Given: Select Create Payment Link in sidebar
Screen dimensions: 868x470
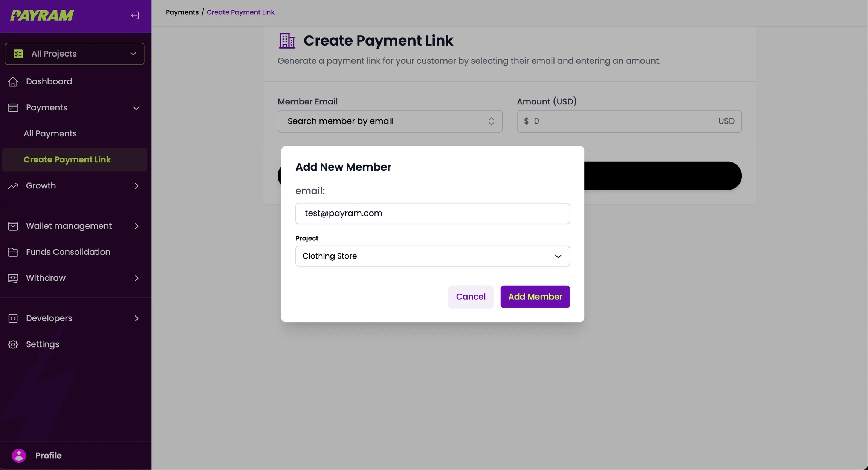Looking at the screenshot, I should pyautogui.click(x=67, y=160).
